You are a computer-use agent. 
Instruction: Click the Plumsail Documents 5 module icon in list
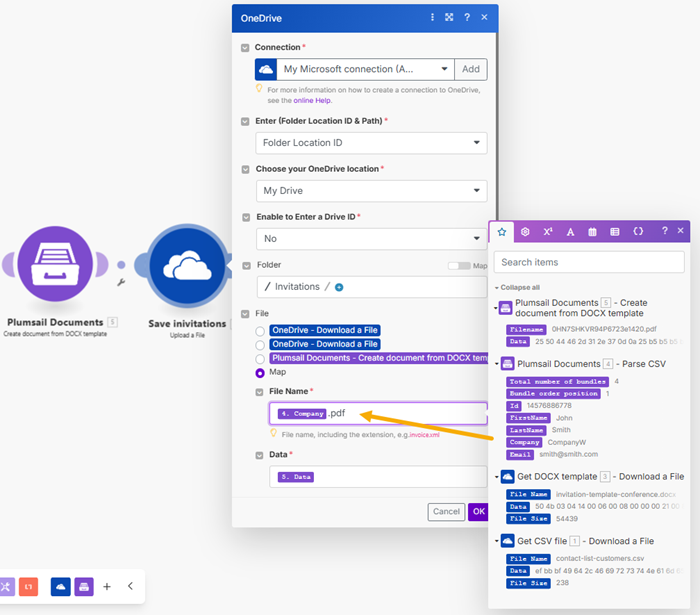coord(505,308)
